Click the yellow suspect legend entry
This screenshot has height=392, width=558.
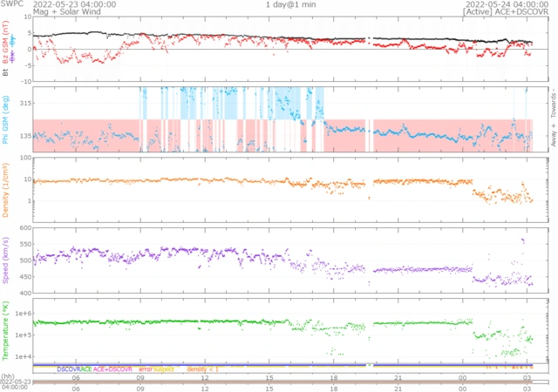[x=164, y=369]
